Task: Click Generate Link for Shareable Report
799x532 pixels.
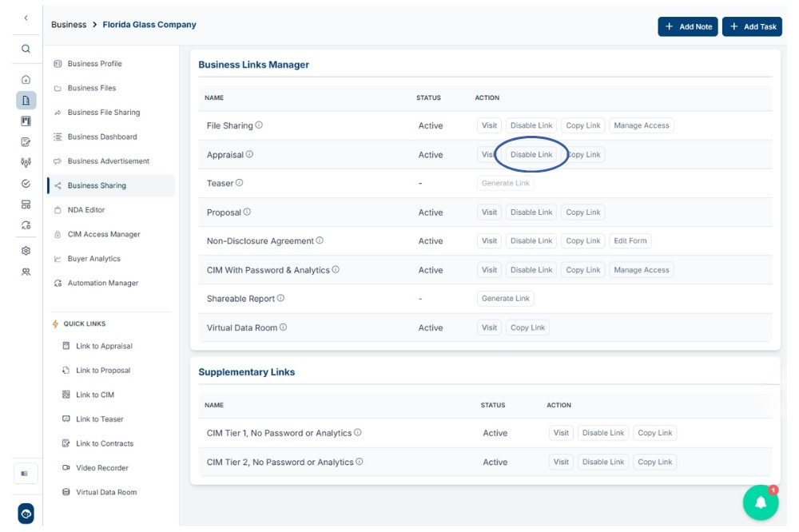Action: pyautogui.click(x=505, y=298)
